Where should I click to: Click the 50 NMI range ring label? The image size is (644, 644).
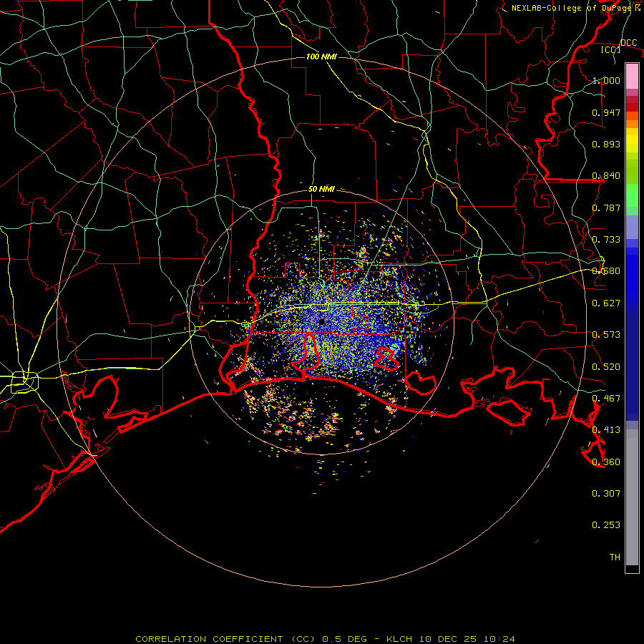[x=321, y=190]
